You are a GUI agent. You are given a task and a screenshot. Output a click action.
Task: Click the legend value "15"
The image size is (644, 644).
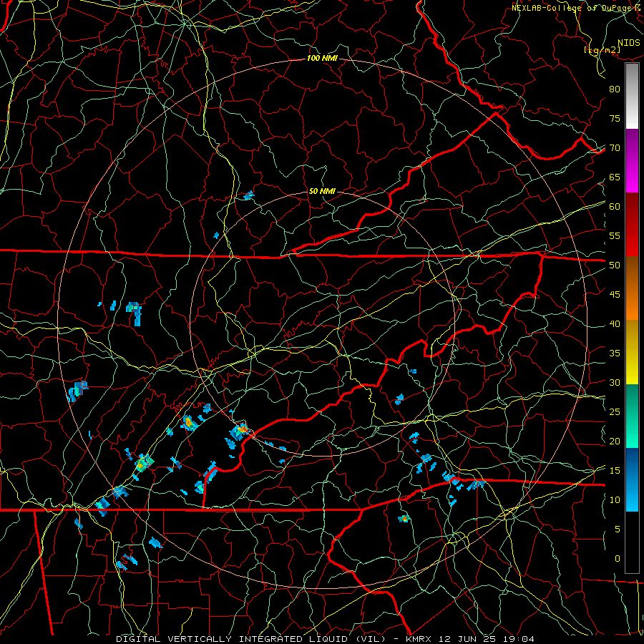tap(615, 470)
